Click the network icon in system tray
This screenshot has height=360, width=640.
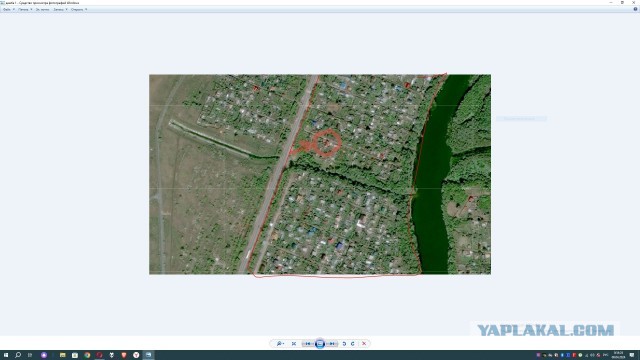[587, 355]
